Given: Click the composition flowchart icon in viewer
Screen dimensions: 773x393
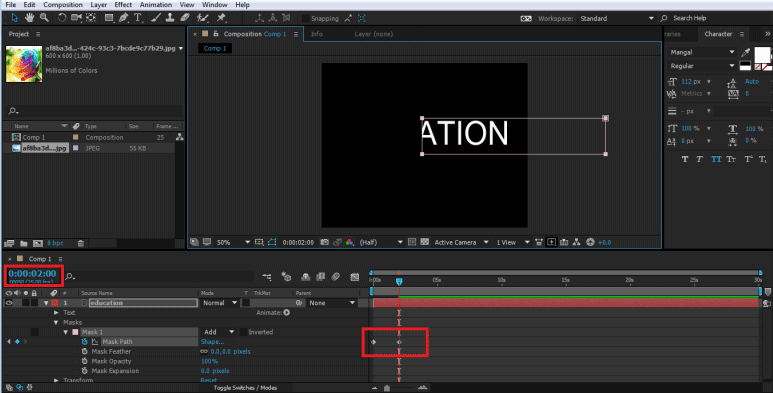Looking at the screenshot, I should coord(576,242).
